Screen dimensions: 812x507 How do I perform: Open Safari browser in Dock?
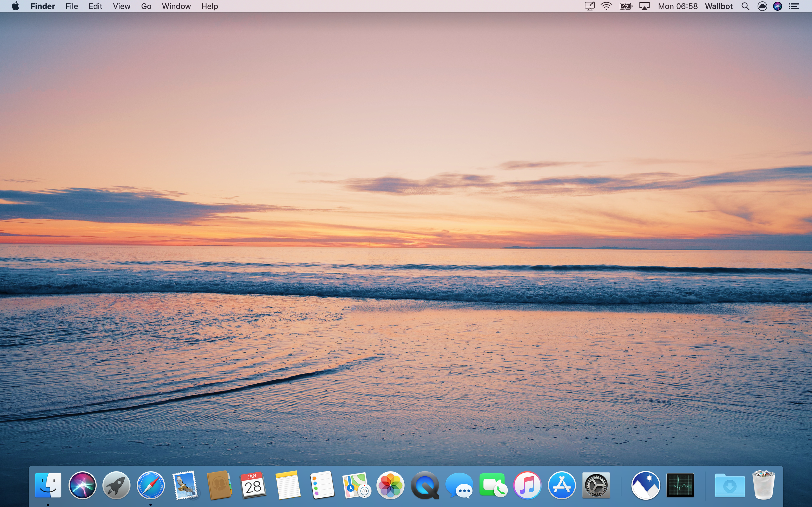(x=151, y=485)
